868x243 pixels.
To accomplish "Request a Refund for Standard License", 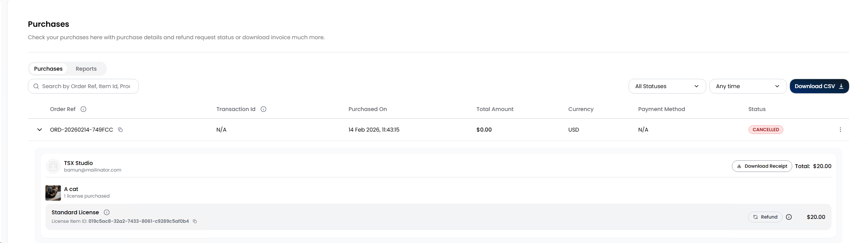I will point(765,217).
